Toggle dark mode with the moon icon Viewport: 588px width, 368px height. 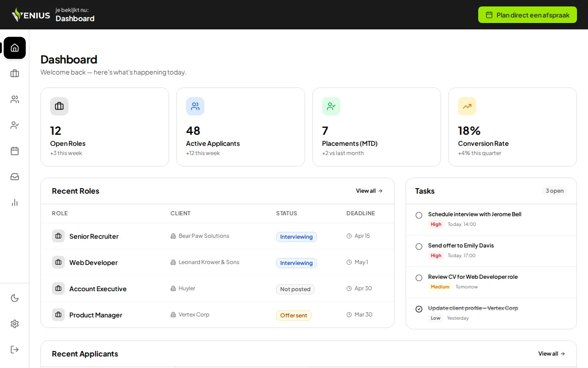(15, 298)
